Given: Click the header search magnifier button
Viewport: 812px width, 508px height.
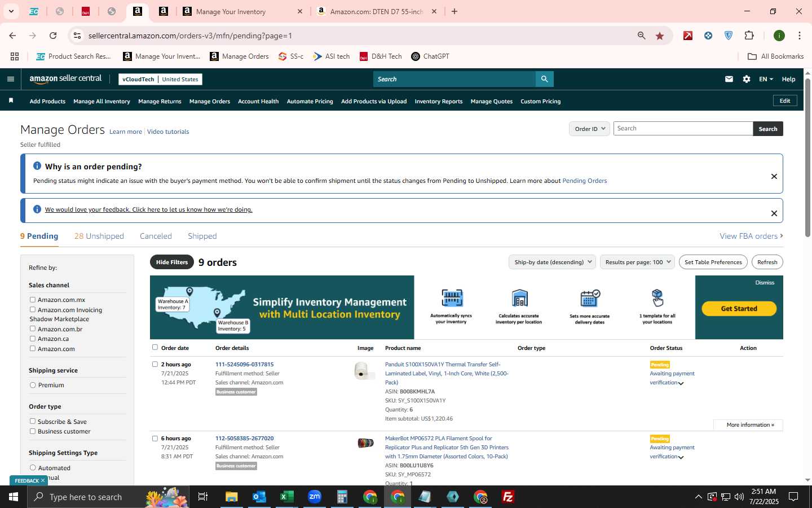Looking at the screenshot, I should click(x=544, y=79).
